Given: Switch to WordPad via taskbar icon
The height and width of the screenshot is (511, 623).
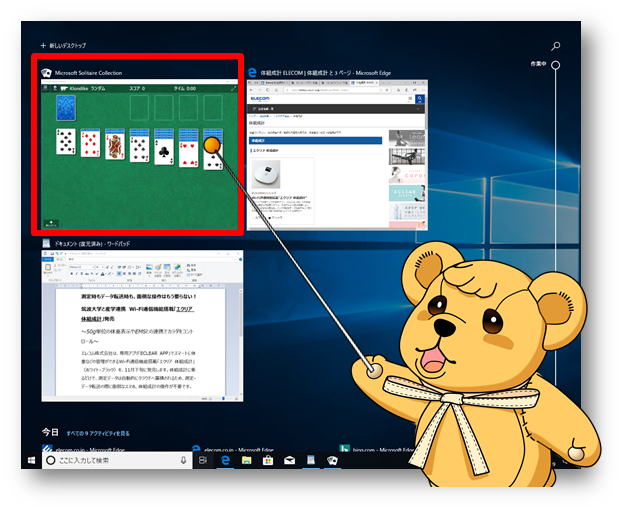Looking at the screenshot, I should click(311, 460).
